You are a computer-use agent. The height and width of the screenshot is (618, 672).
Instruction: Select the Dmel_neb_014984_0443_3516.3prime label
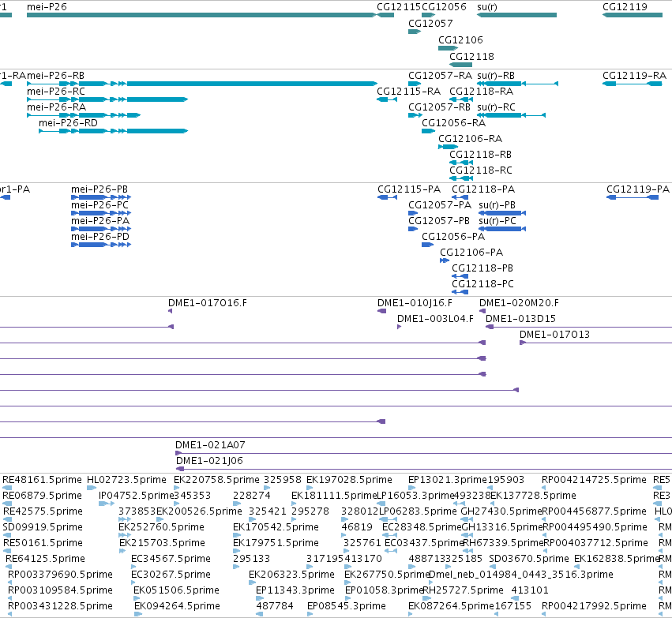point(520,575)
